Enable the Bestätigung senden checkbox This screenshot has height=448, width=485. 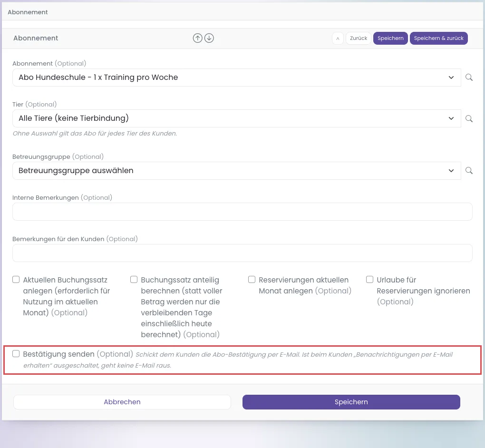click(16, 354)
